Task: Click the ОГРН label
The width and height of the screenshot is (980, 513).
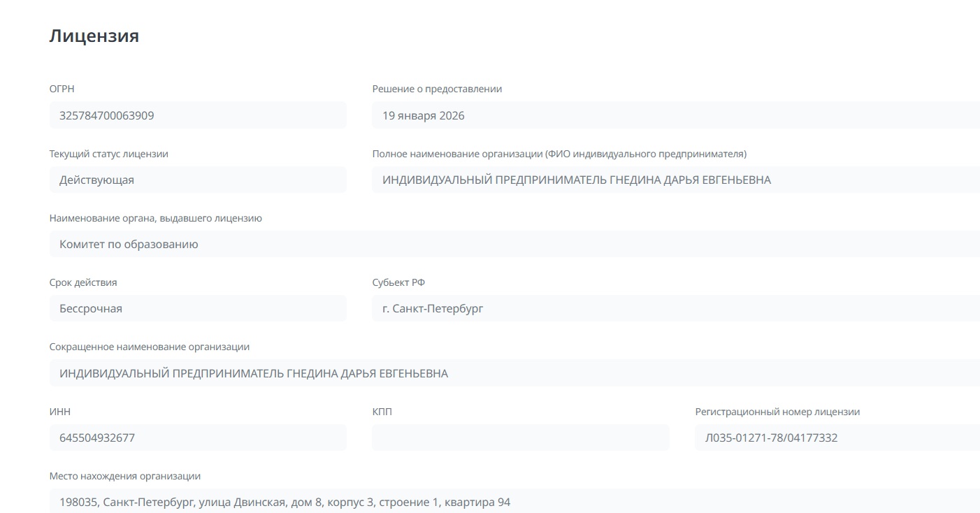Action: pyautogui.click(x=62, y=89)
